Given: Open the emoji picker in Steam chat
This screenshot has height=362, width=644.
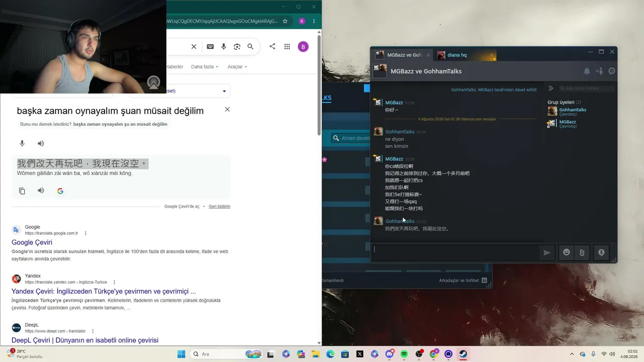Looking at the screenshot, I should pyautogui.click(x=567, y=252).
